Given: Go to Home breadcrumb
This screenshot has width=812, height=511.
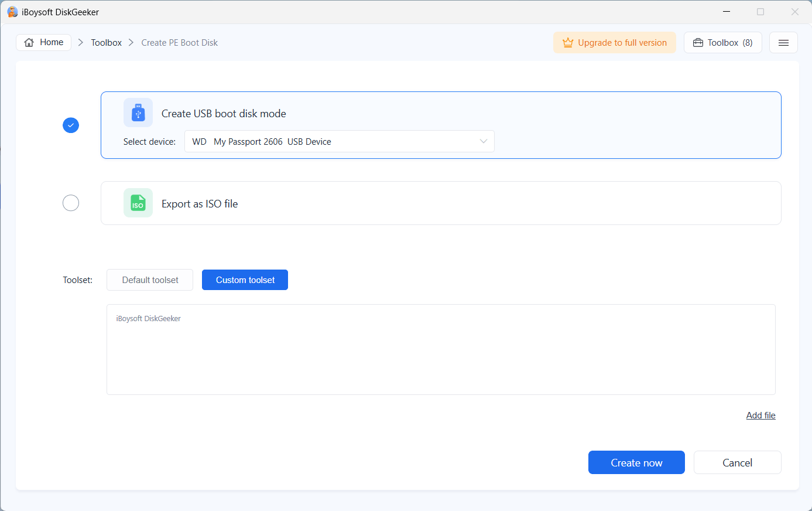Looking at the screenshot, I should coord(44,42).
